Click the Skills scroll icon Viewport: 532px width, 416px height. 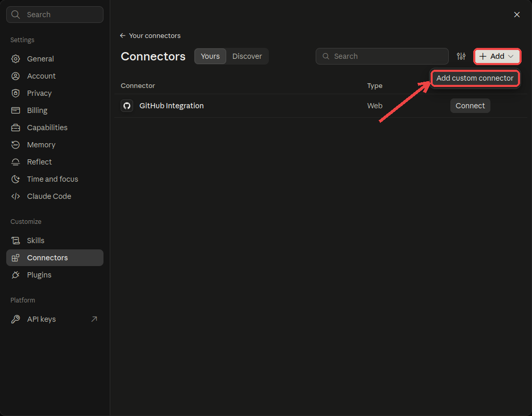[x=16, y=241]
